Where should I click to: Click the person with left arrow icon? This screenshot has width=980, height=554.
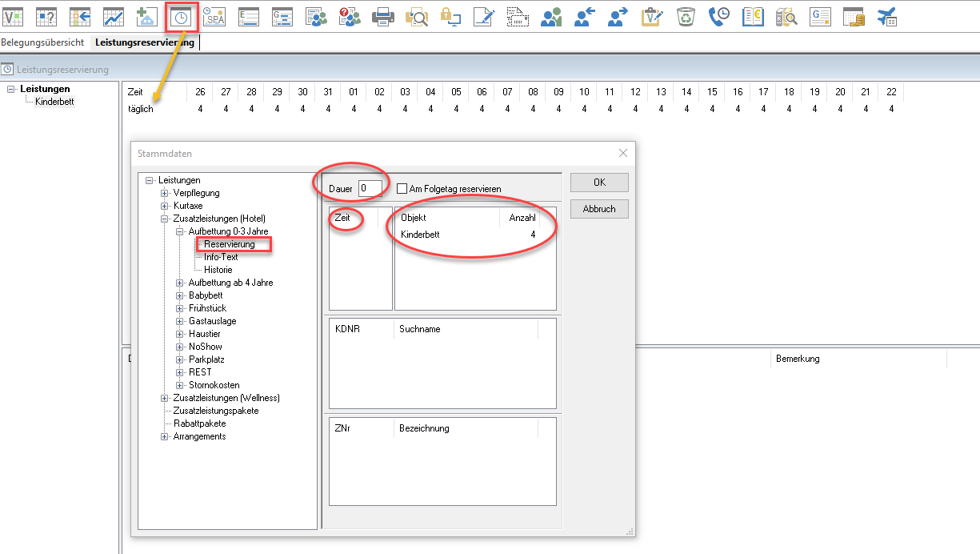click(585, 16)
